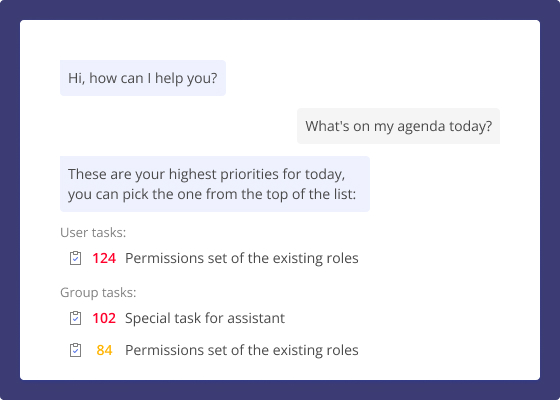
Task: Open the group task Permissions set of existing roles
Action: click(241, 350)
